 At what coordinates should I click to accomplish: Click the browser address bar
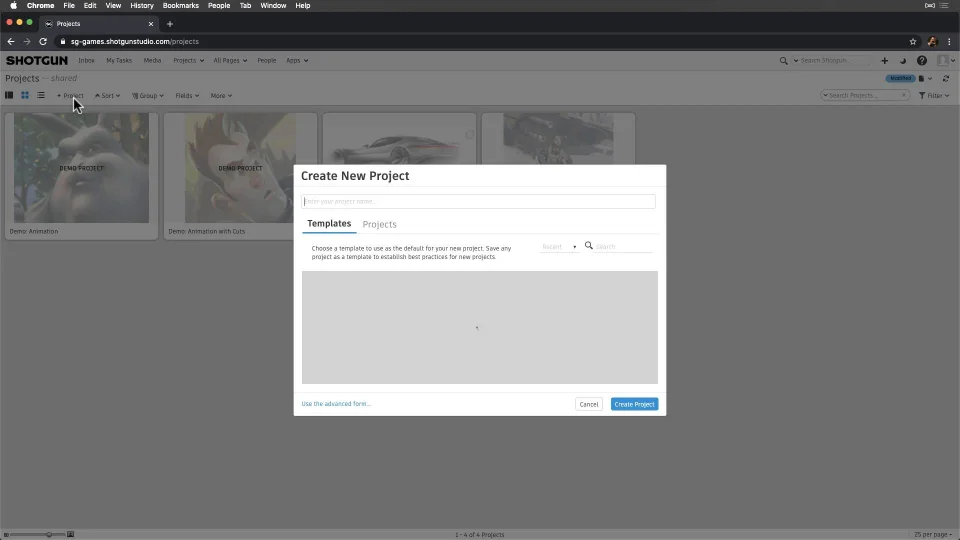(x=478, y=42)
